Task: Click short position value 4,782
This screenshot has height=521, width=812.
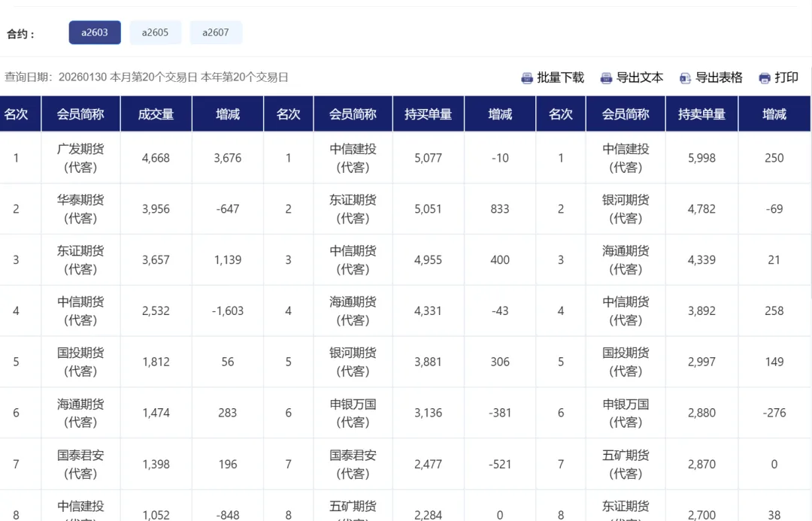Action: coord(701,209)
